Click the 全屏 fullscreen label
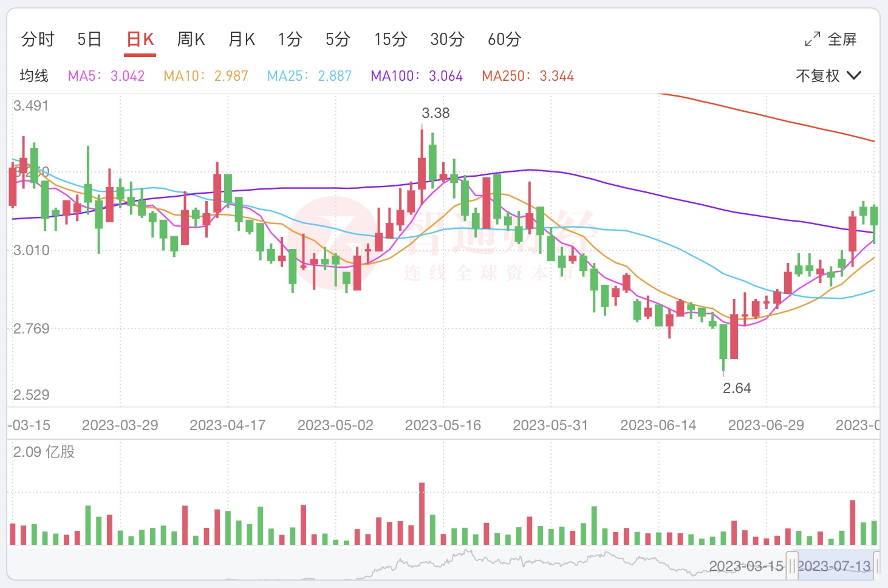The height and width of the screenshot is (588, 888). tap(842, 39)
